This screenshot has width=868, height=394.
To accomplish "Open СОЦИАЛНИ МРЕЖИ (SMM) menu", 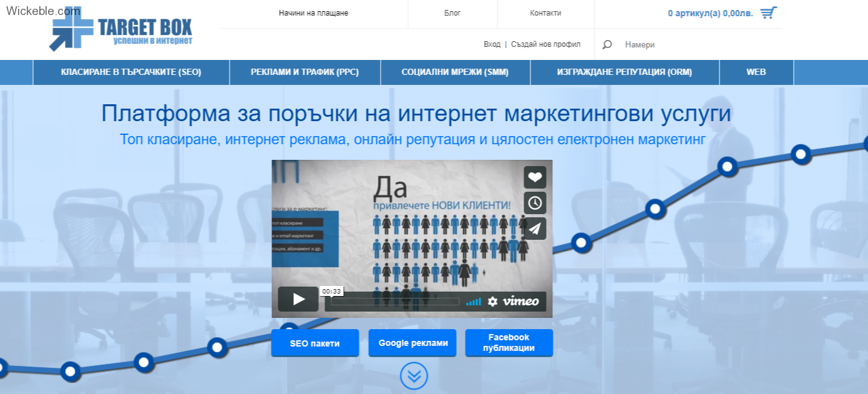I will (x=455, y=72).
